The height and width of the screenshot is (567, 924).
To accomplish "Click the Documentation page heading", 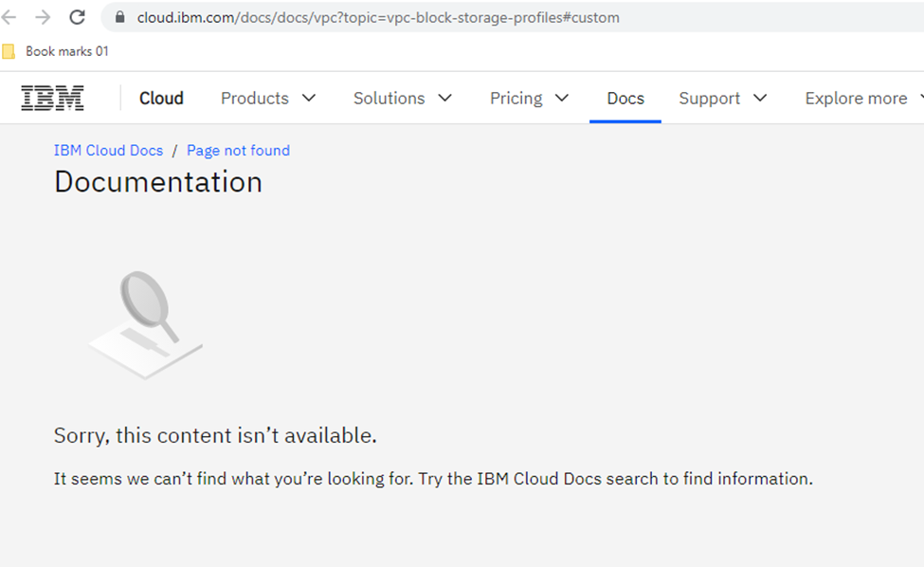I will point(158,181).
